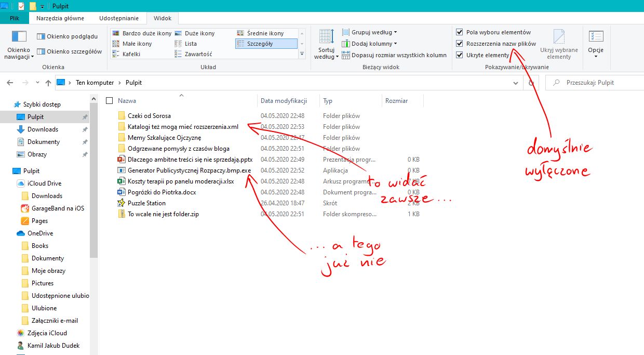Select Word file Pogróżki do Piotrka.docx
This screenshot has height=355, width=644.
162,192
